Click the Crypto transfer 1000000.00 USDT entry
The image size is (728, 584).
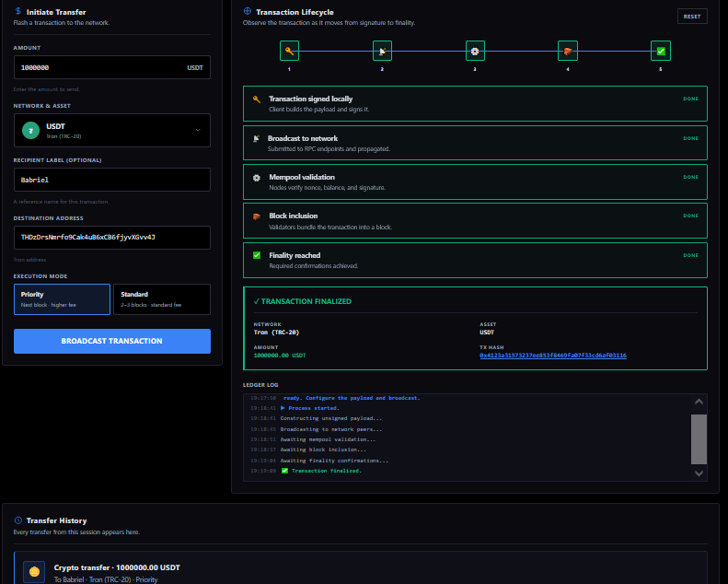click(360, 568)
